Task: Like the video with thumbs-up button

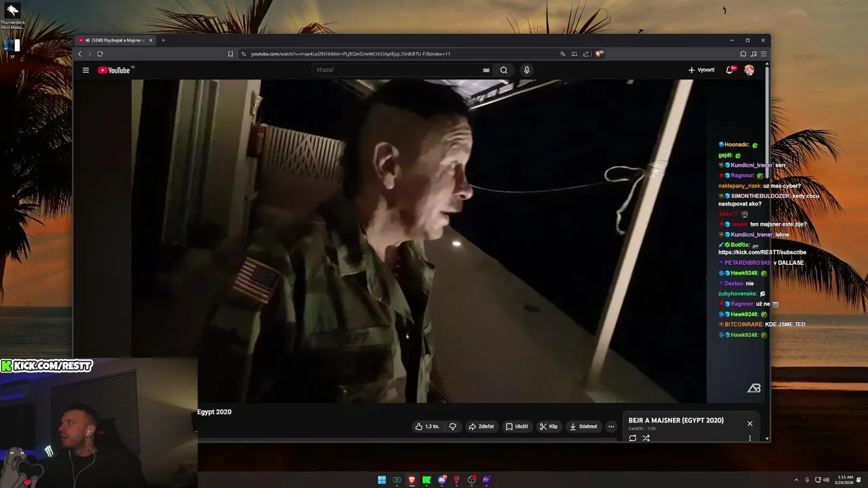Action: click(x=427, y=426)
